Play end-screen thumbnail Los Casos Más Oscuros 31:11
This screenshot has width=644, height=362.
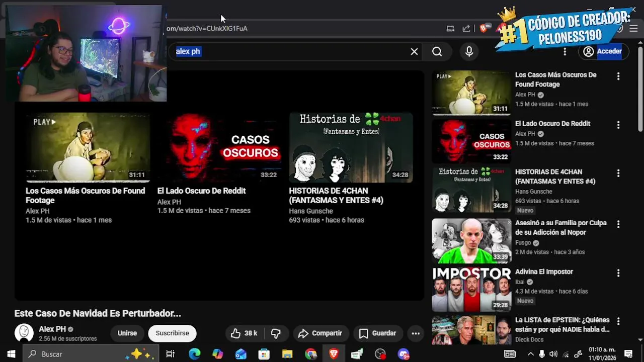pyautogui.click(x=88, y=147)
